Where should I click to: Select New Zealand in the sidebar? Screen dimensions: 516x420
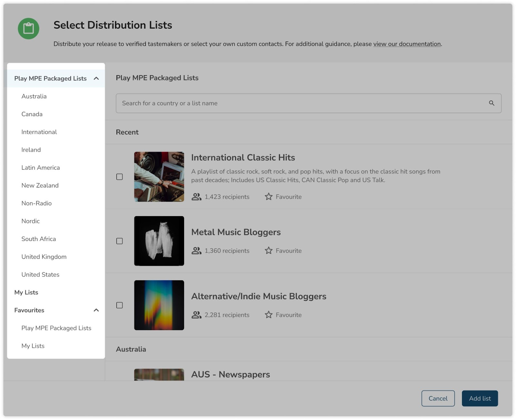point(40,185)
